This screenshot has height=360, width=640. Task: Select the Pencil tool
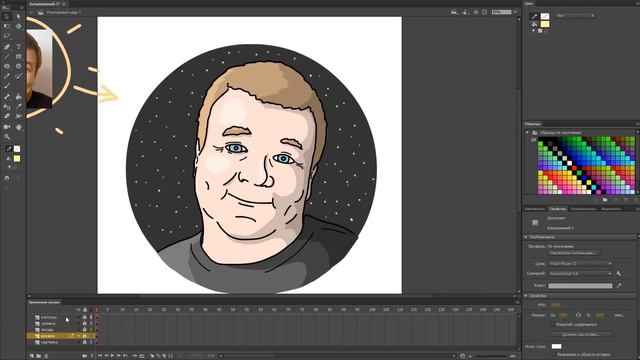click(x=7, y=76)
